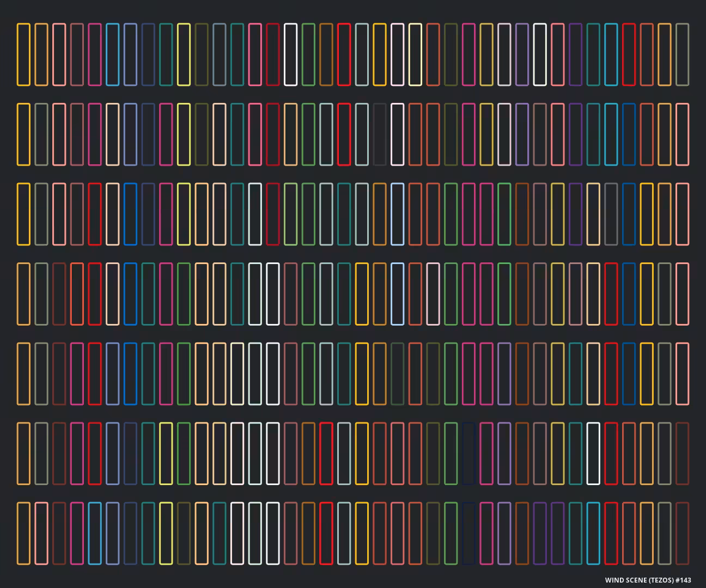Select the dark gray rectangle in third row
The width and height of the screenshot is (706, 588).
click(x=611, y=214)
